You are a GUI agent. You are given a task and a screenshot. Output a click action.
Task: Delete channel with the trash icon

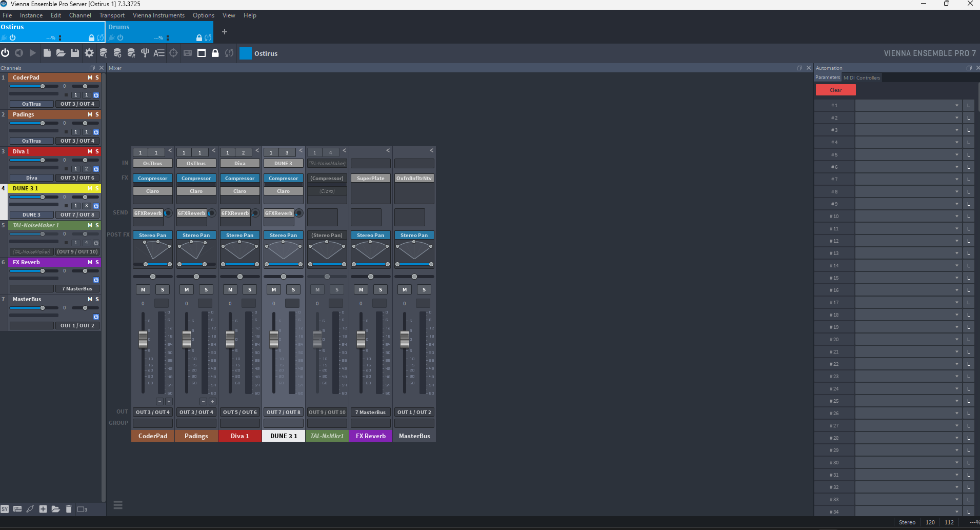click(69, 509)
